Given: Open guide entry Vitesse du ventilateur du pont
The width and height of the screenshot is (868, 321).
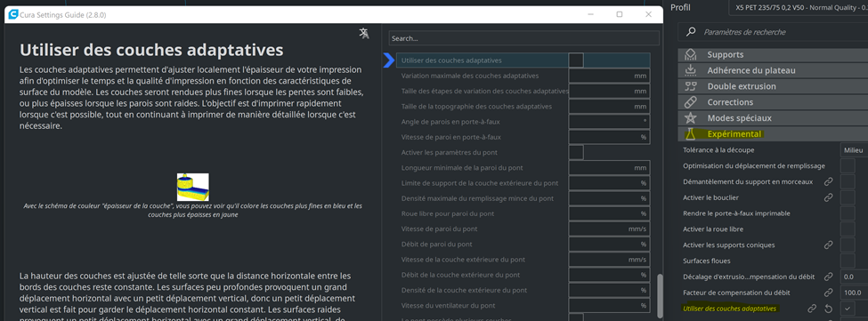Looking at the screenshot, I should tap(449, 306).
